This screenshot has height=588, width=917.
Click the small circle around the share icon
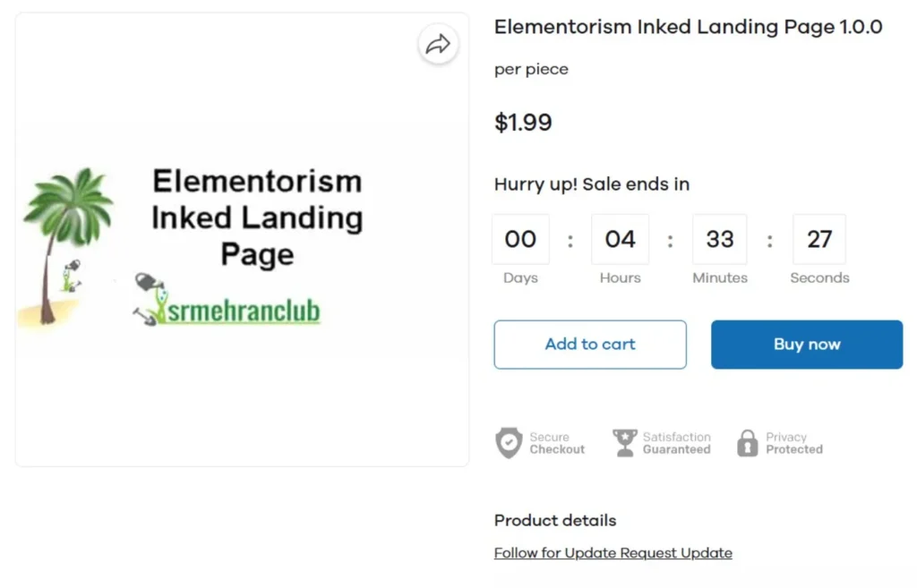438,43
